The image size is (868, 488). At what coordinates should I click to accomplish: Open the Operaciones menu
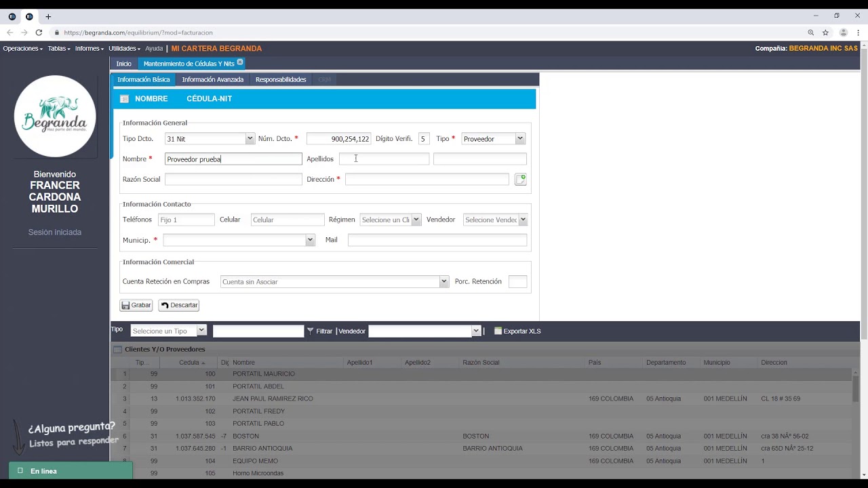coord(22,49)
